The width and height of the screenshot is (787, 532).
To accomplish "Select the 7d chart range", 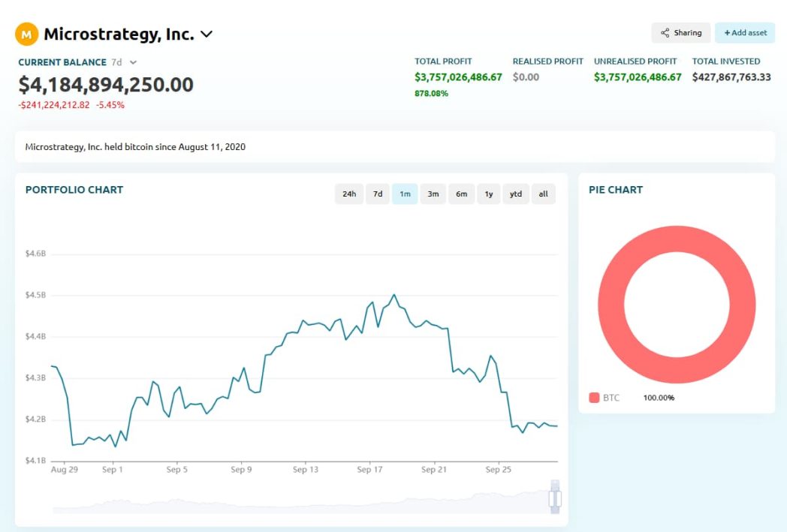I will (378, 194).
